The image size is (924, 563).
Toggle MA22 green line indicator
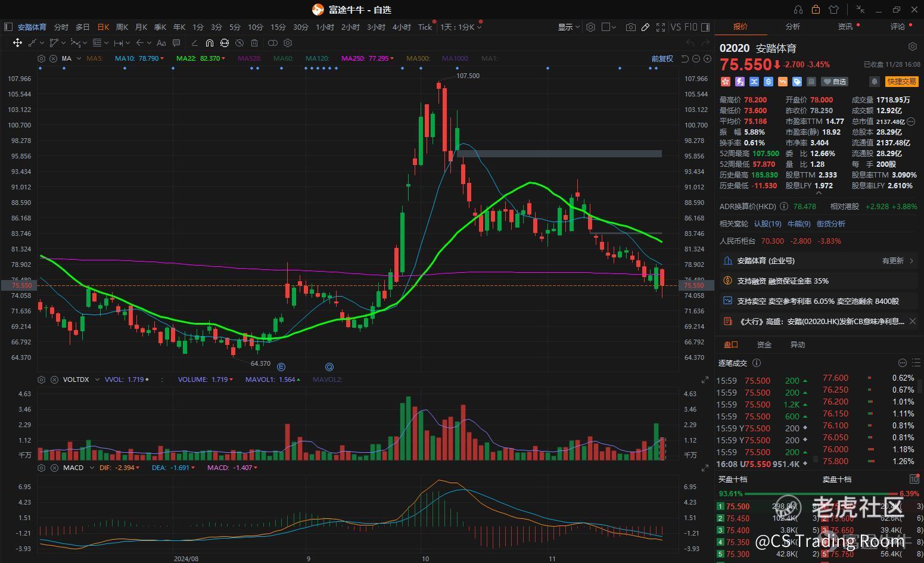(201, 58)
